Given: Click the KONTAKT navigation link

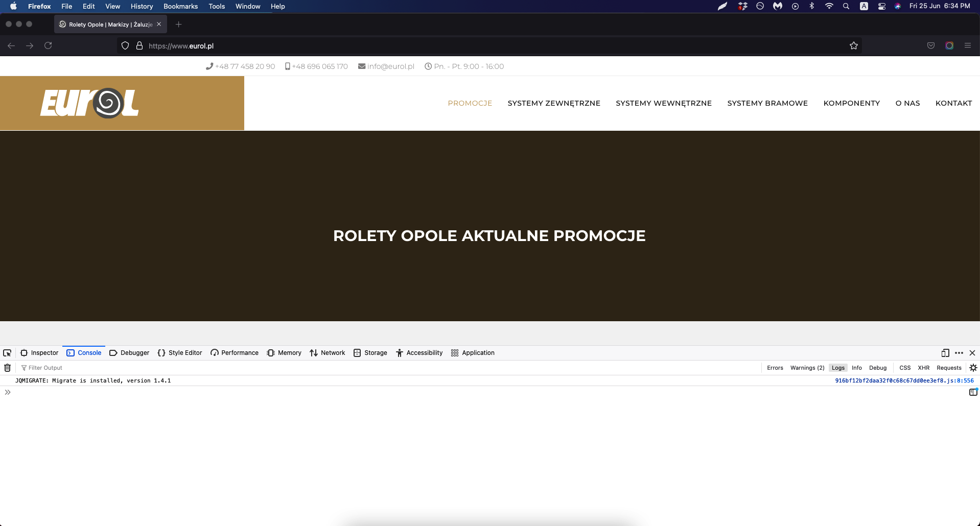Looking at the screenshot, I should point(953,103).
